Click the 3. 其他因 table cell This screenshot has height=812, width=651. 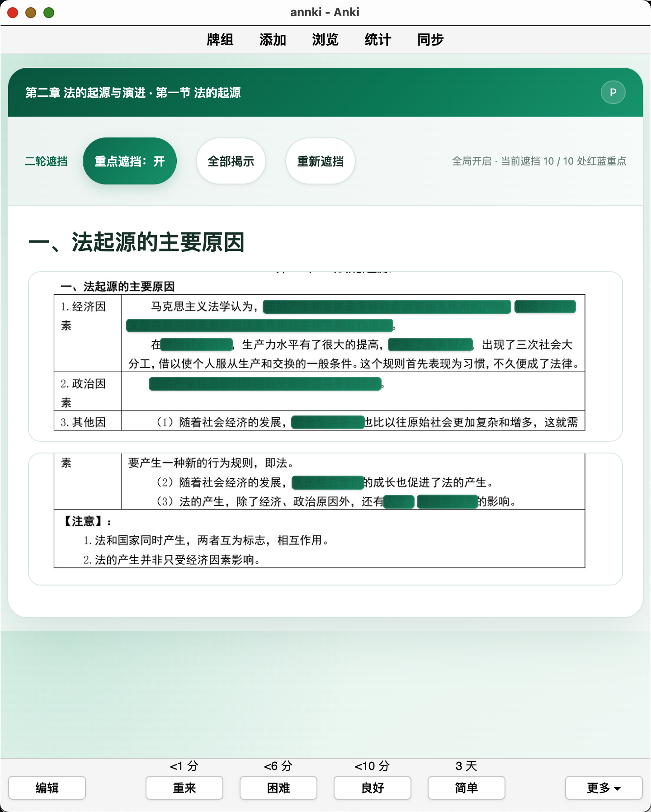pyautogui.click(x=88, y=420)
